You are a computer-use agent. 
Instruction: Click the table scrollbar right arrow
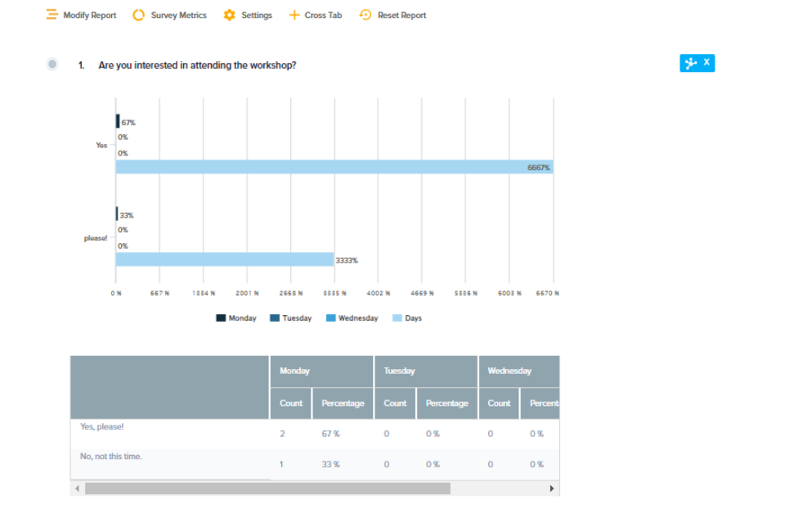(552, 489)
